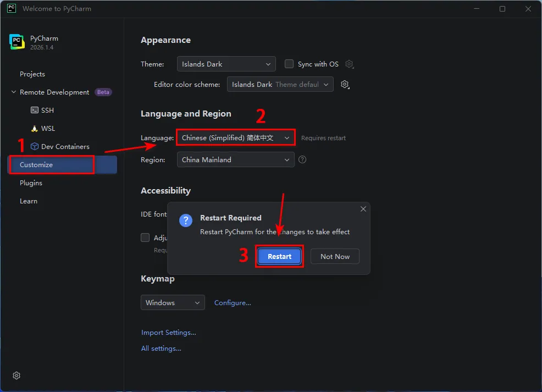Screen dimensions: 542x392
Task: Open the Region dropdown
Action: (236, 159)
